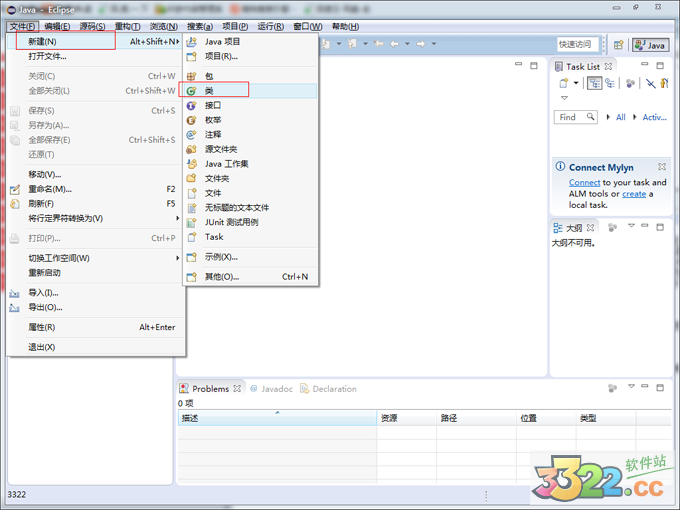Open 搜索(a) menu
The height and width of the screenshot is (510, 680).
point(200,26)
